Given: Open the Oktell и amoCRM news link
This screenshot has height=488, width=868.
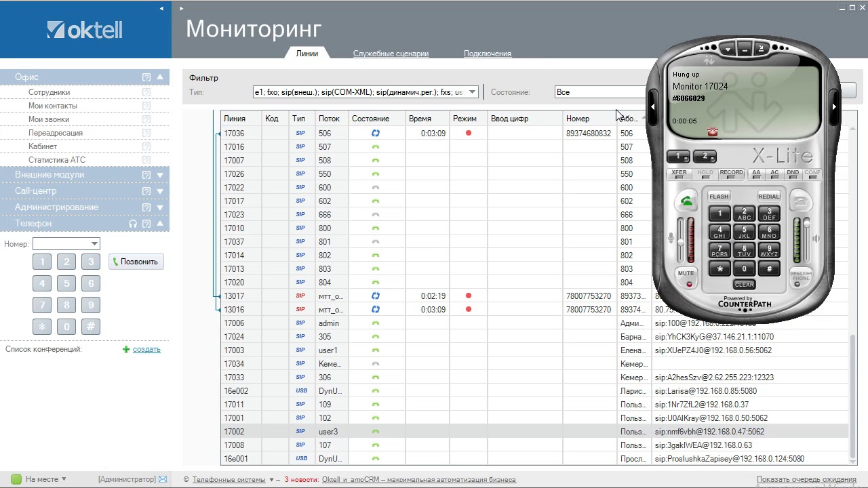Looking at the screenshot, I should click(x=419, y=480).
